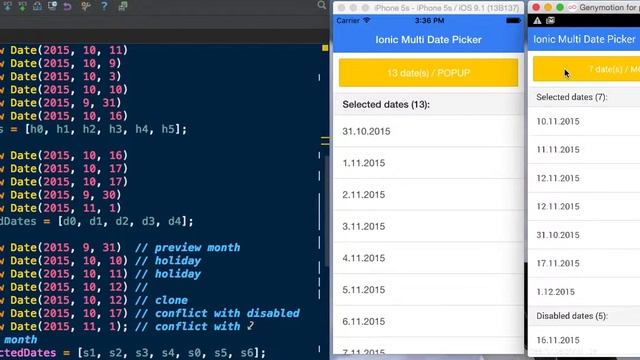The height and width of the screenshot is (360, 640).
Task: Open settings via the wrench toolbar icon
Action: (86, 6)
